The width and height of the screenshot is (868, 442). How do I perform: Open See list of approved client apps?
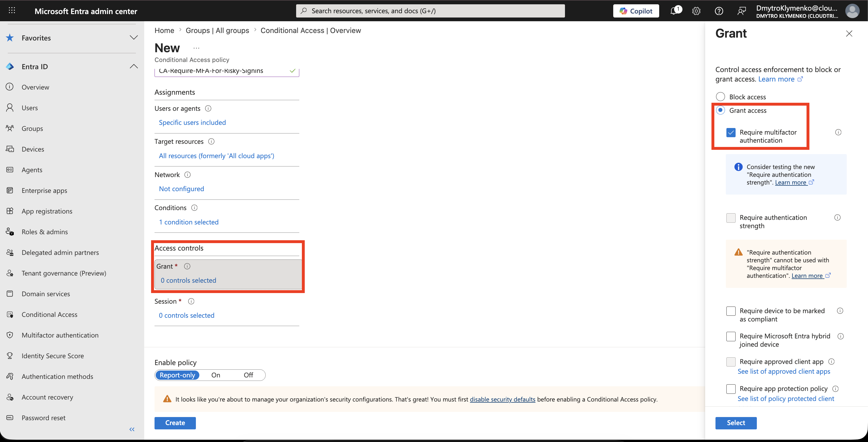[784, 371]
